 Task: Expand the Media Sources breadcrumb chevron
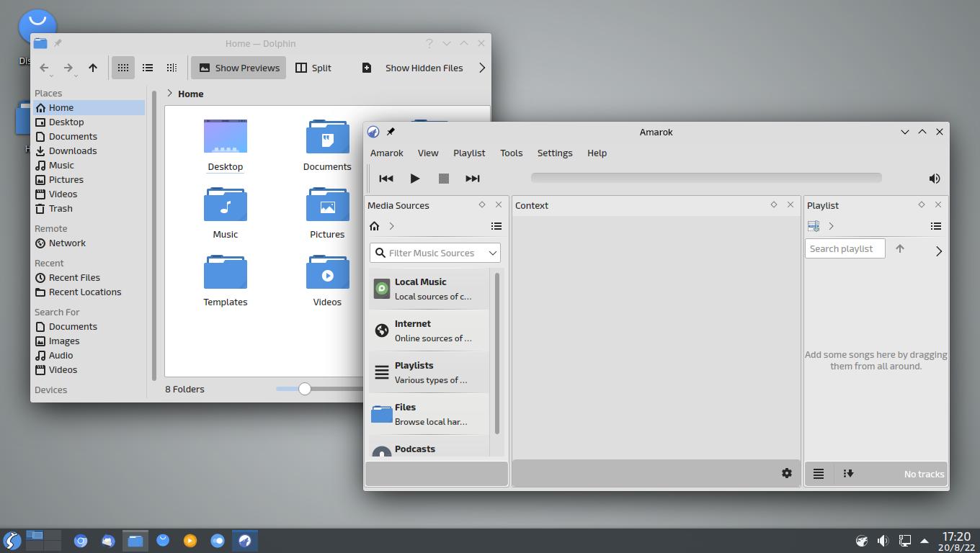[391, 226]
